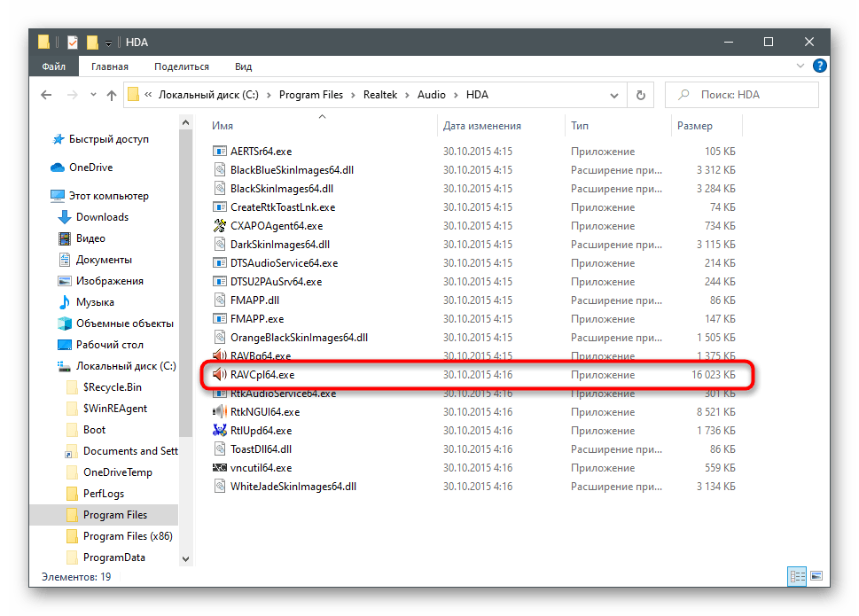Click the help question mark icon
The image size is (859, 616).
coord(820,66)
